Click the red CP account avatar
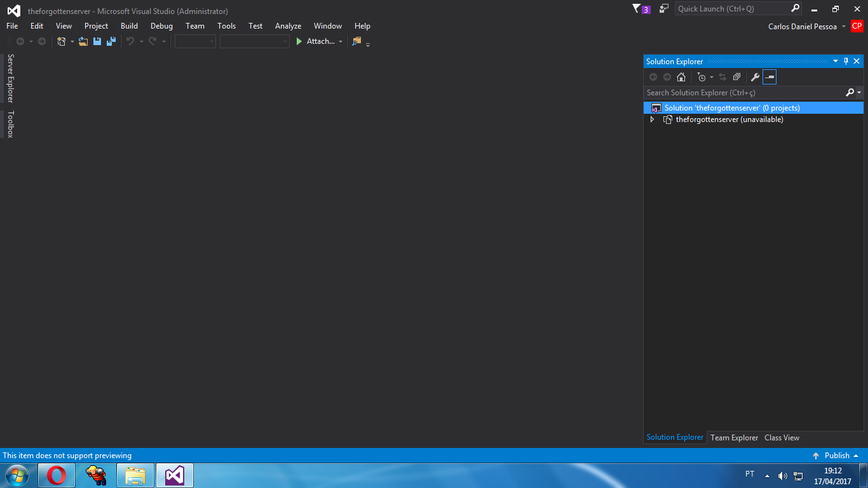 [x=857, y=26]
